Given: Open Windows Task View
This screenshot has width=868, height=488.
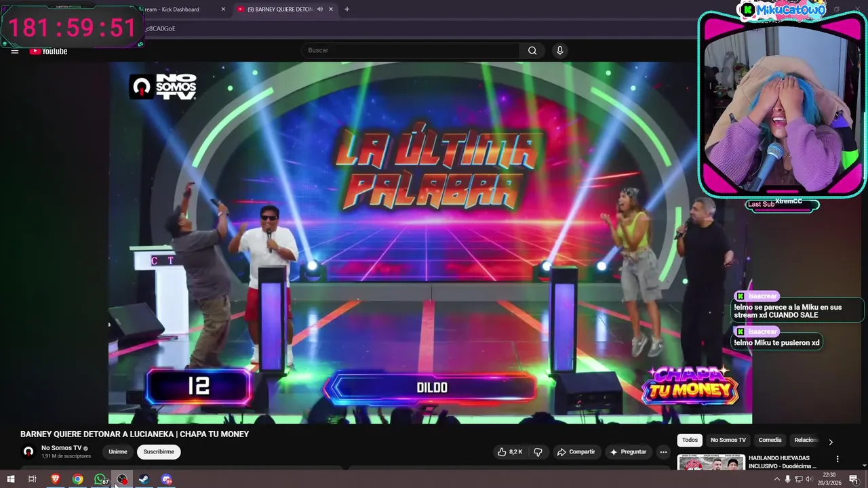Looking at the screenshot, I should point(32,479).
